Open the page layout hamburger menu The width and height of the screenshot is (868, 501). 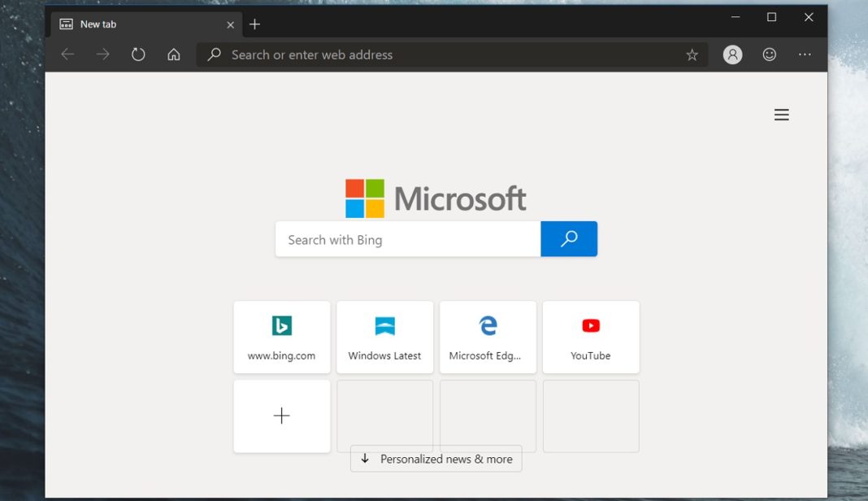pos(781,115)
